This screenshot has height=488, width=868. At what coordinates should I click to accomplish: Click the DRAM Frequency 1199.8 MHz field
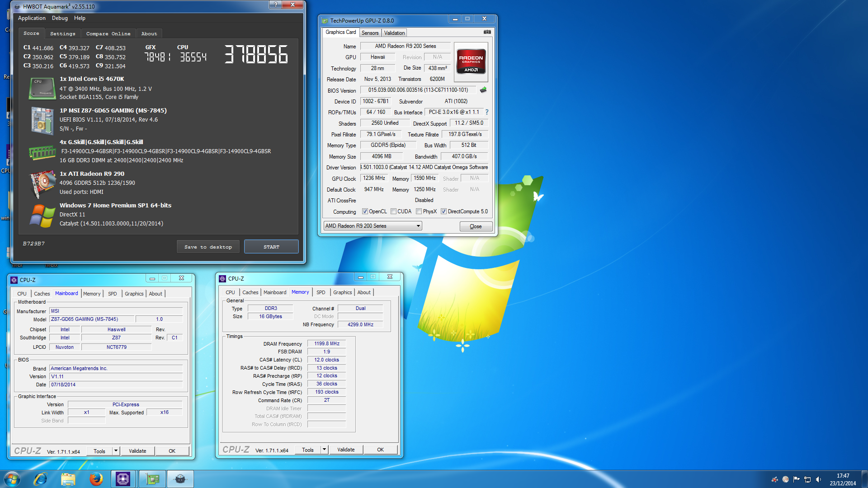[326, 343]
